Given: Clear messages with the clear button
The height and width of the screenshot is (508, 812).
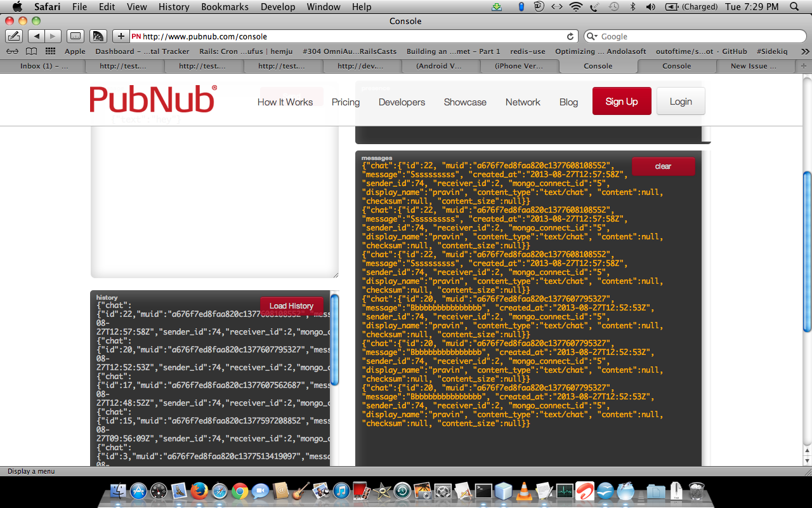Looking at the screenshot, I should [x=663, y=166].
